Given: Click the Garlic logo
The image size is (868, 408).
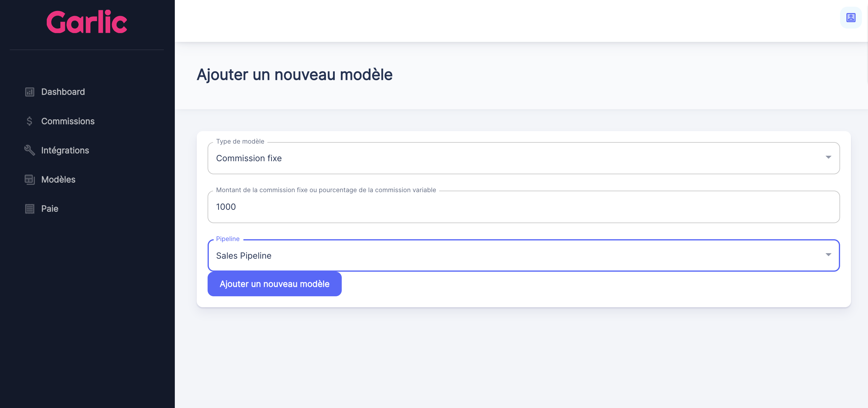Looking at the screenshot, I should point(86,22).
